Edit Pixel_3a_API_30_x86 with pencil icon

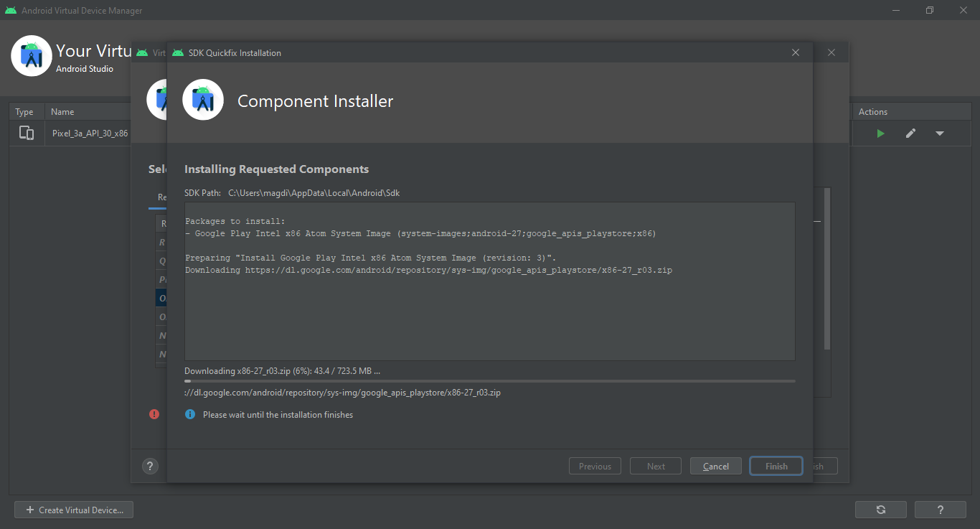click(910, 134)
